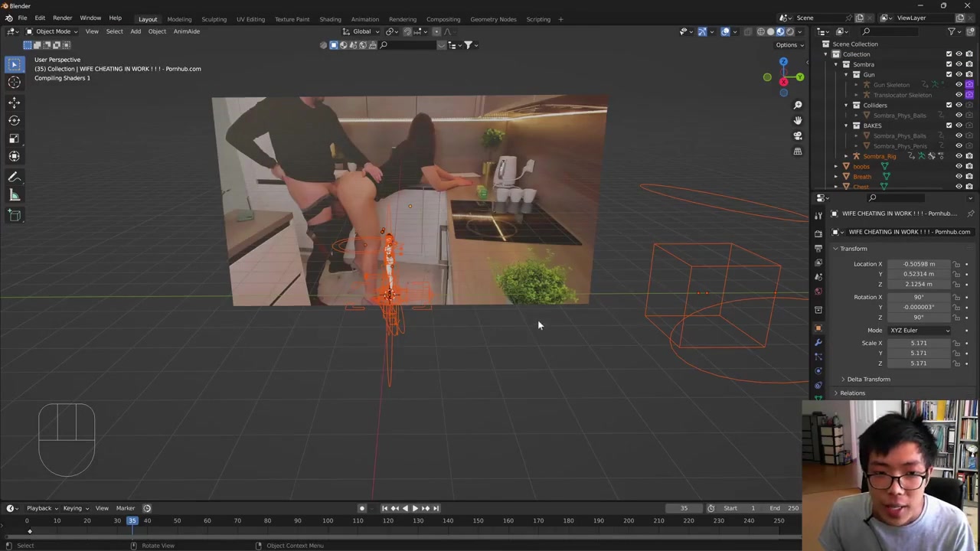Click the pan view hand icon
This screenshot has height=551, width=980.
[x=797, y=120]
